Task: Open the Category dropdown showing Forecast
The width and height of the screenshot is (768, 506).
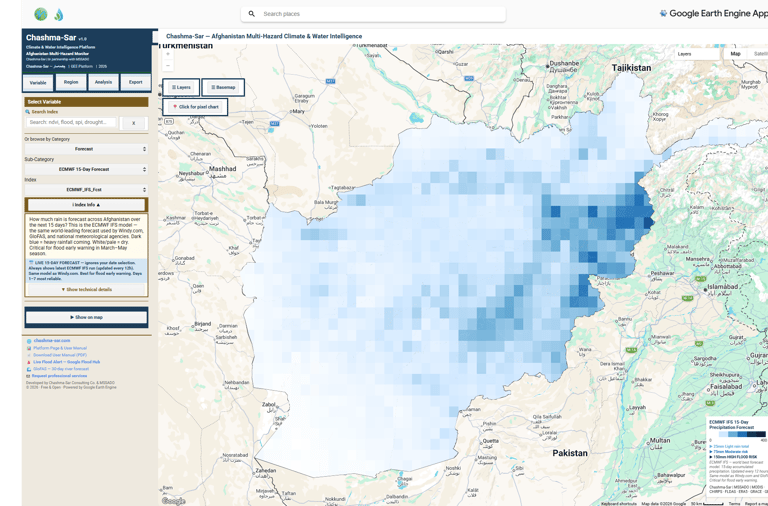Action: point(86,149)
